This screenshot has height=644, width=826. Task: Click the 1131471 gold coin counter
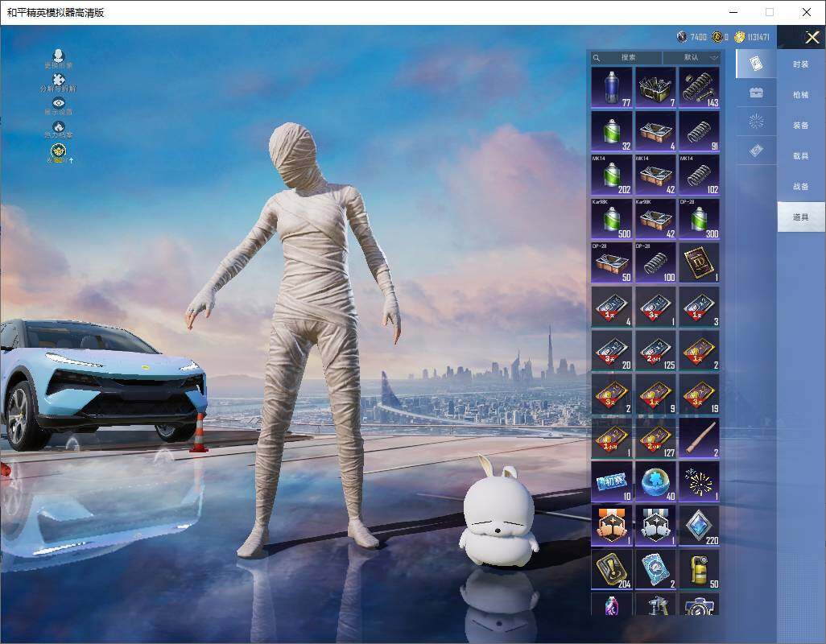click(752, 37)
